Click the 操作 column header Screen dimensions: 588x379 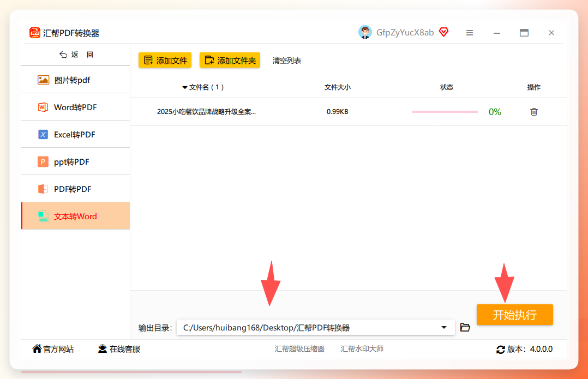click(534, 87)
